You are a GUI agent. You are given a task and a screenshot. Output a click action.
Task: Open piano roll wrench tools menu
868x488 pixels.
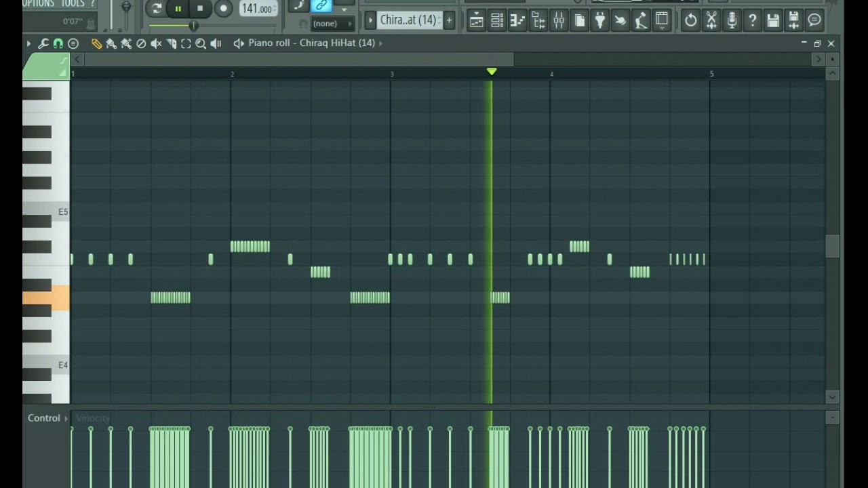(x=43, y=43)
